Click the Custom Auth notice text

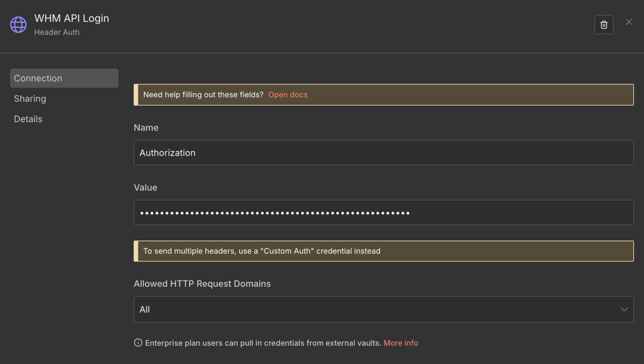click(x=261, y=251)
